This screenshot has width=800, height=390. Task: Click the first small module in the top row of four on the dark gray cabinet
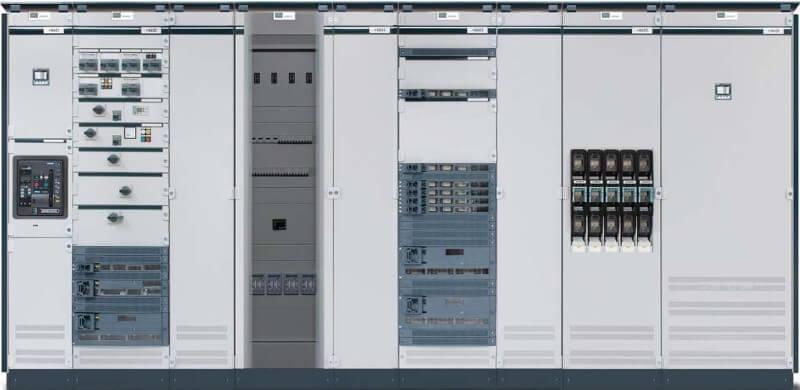(257, 78)
